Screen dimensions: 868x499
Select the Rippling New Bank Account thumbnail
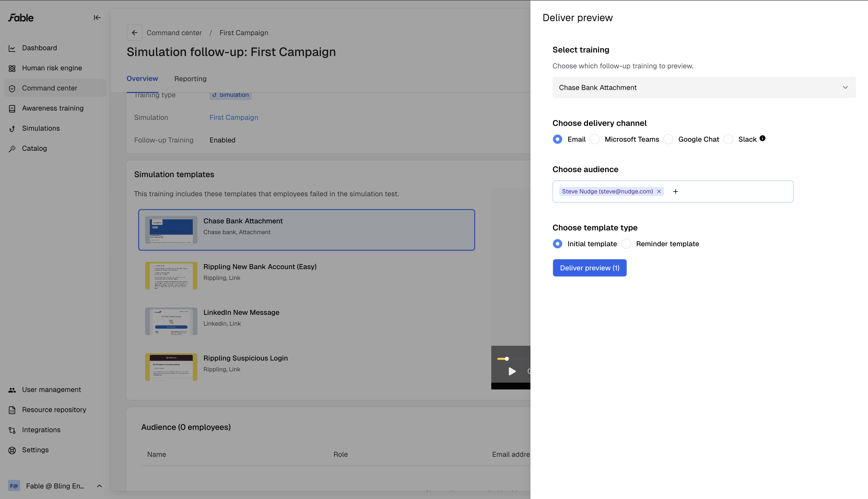tap(171, 276)
